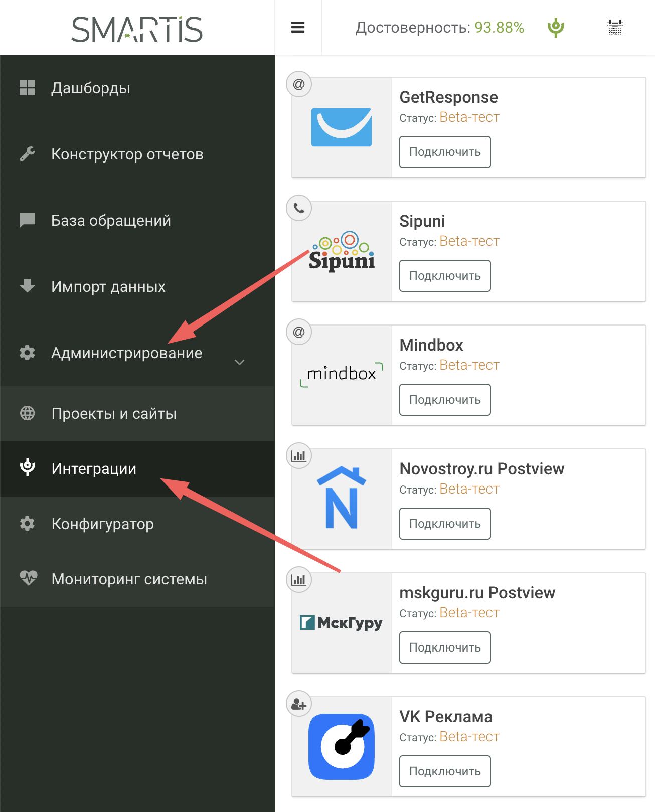This screenshot has width=655, height=812.
Task: Click the GetResponse envelope logo
Action: (342, 127)
